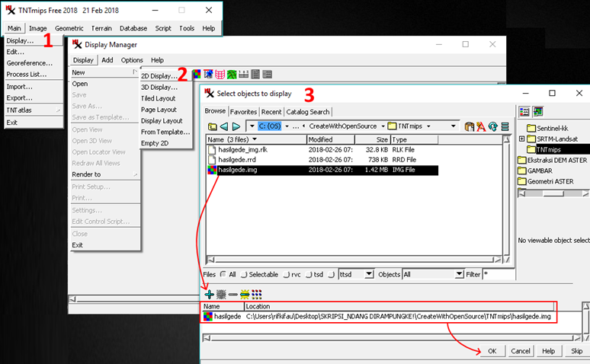Viewport: 590px width, 364px height.
Task: Select the Ekstraksi DEM ASTER folder
Action: (553, 160)
